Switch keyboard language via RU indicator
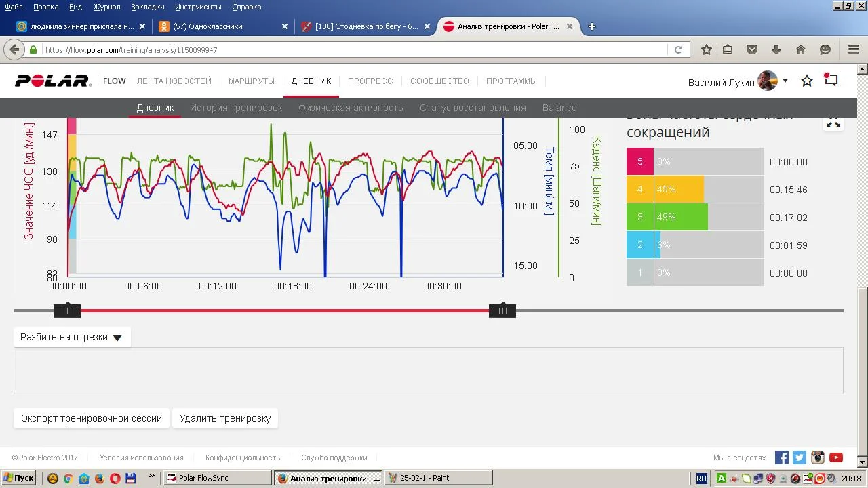Image resolution: width=868 pixels, height=488 pixels. (x=701, y=478)
